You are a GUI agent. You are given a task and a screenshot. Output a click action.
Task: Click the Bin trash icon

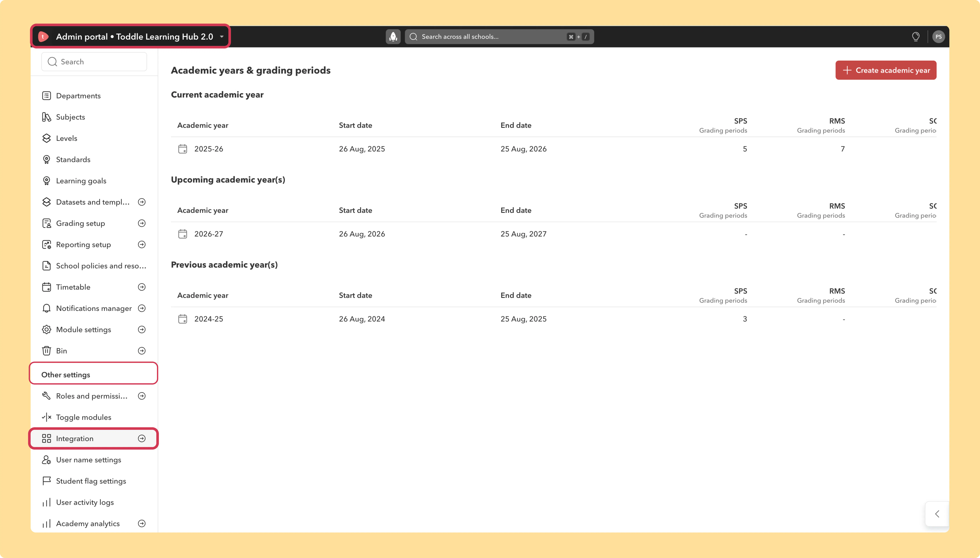pos(46,351)
